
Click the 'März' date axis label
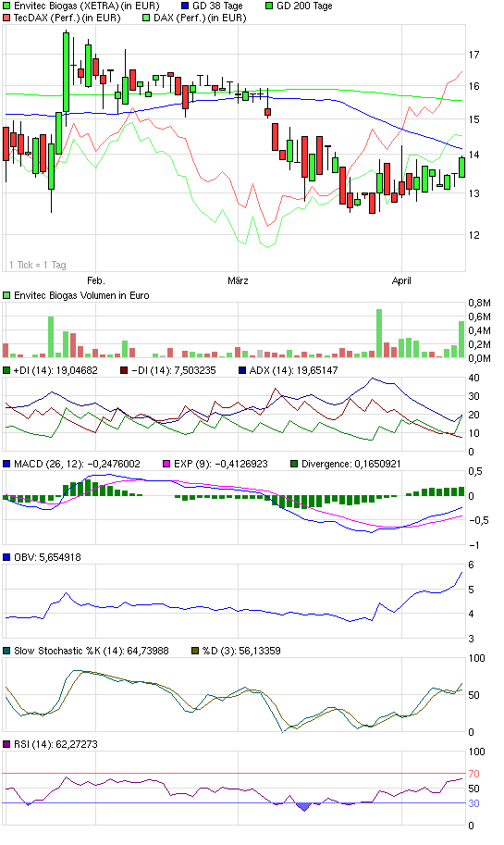click(238, 280)
